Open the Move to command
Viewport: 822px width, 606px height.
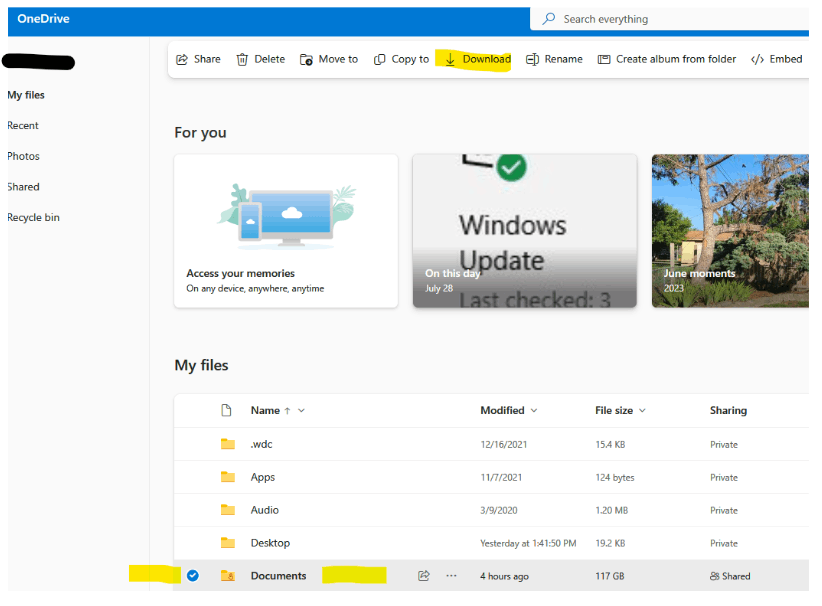(x=329, y=59)
